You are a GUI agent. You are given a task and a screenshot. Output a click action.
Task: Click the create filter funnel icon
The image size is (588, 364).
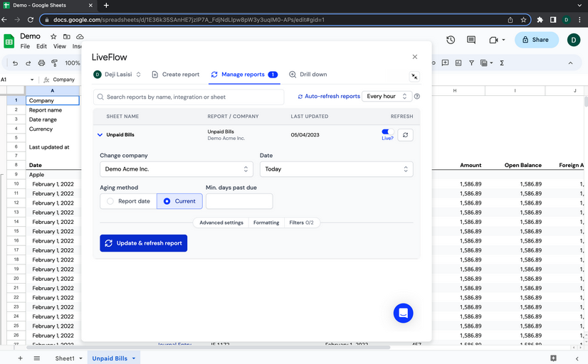(x=471, y=63)
